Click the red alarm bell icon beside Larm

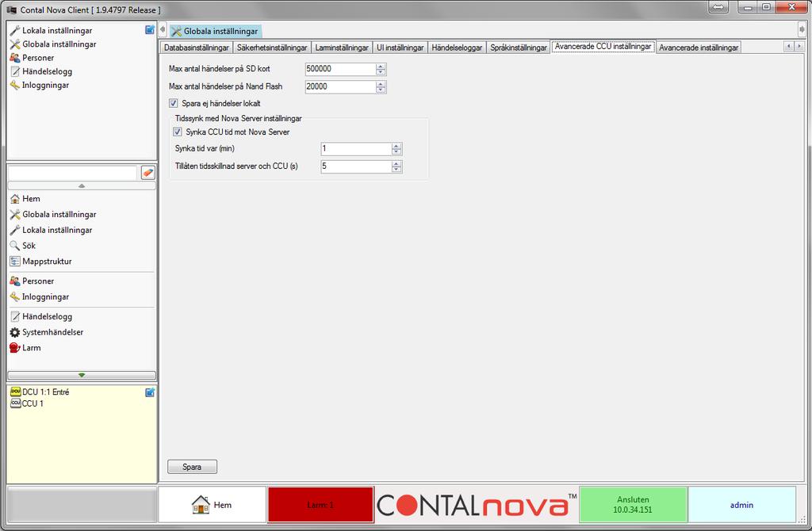tap(15, 348)
